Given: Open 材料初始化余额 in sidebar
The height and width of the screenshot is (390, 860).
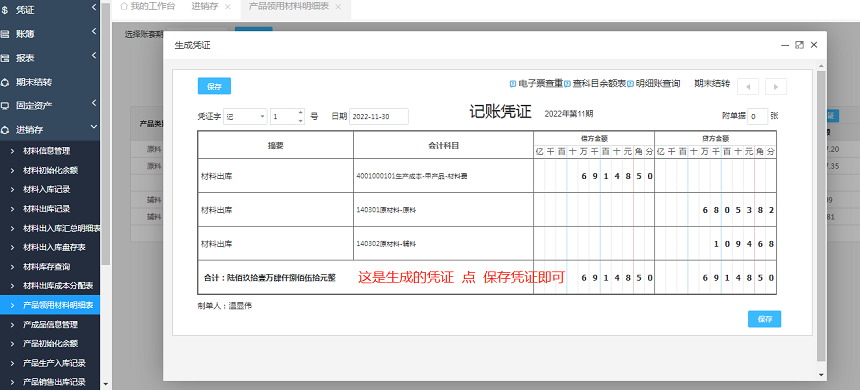Looking at the screenshot, I should pos(50,170).
